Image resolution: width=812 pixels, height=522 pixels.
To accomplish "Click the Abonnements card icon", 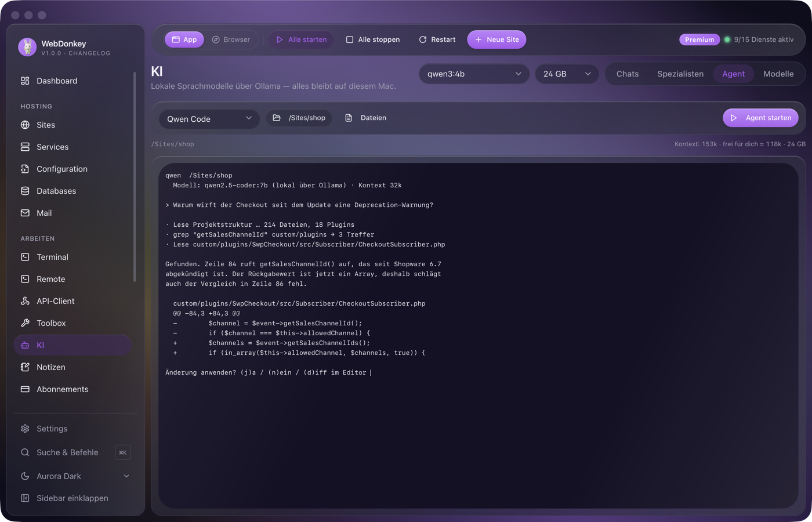I will (x=25, y=389).
